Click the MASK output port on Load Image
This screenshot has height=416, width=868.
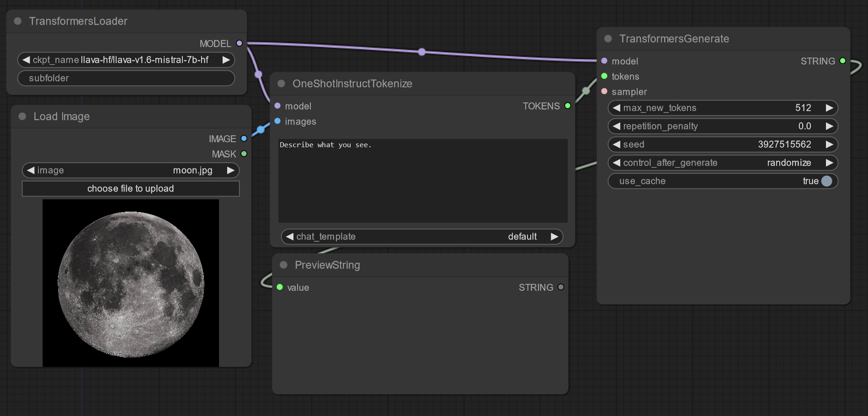coord(244,154)
